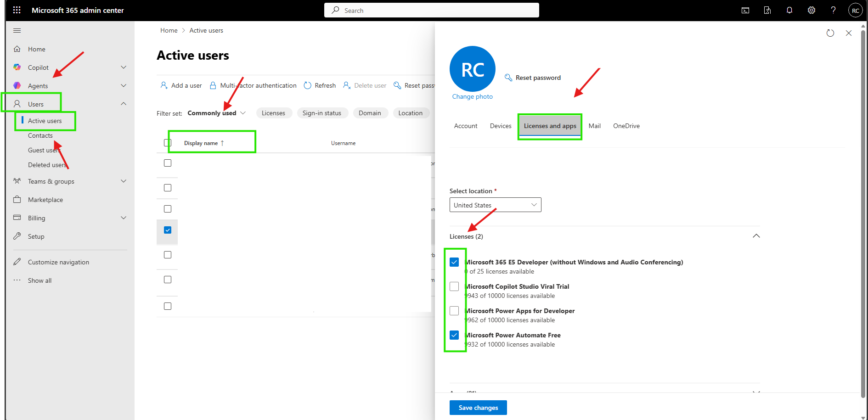Uncheck Microsoft 365 E5 Developer license
This screenshot has width=868, height=420.
pyautogui.click(x=454, y=262)
